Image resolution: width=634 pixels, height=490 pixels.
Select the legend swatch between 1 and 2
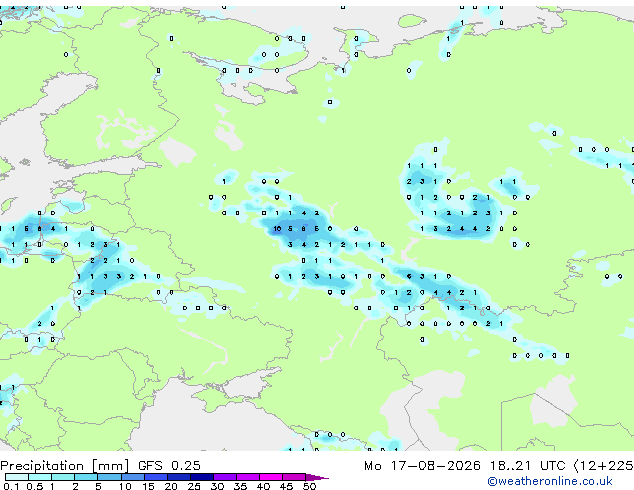[x=63, y=477]
